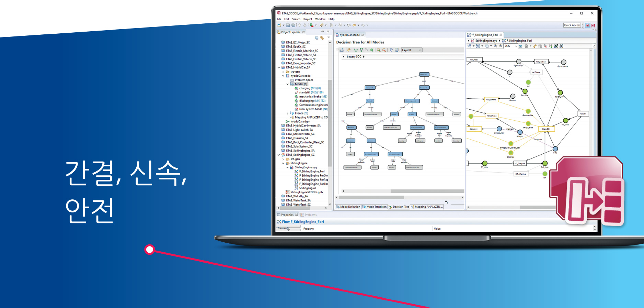
Task: Select discharging (M4) mode
Action: click(x=310, y=101)
